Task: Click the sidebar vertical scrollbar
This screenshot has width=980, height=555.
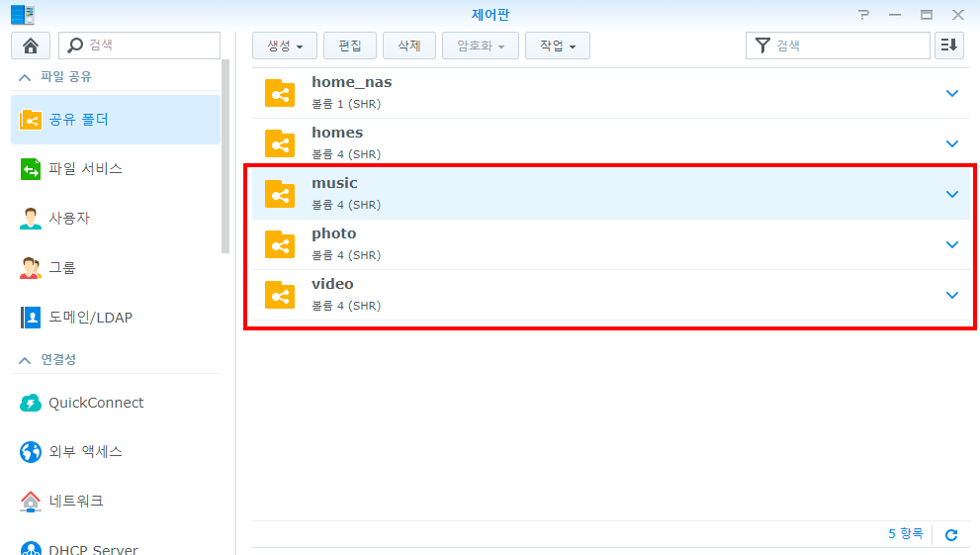Action: pos(225,156)
